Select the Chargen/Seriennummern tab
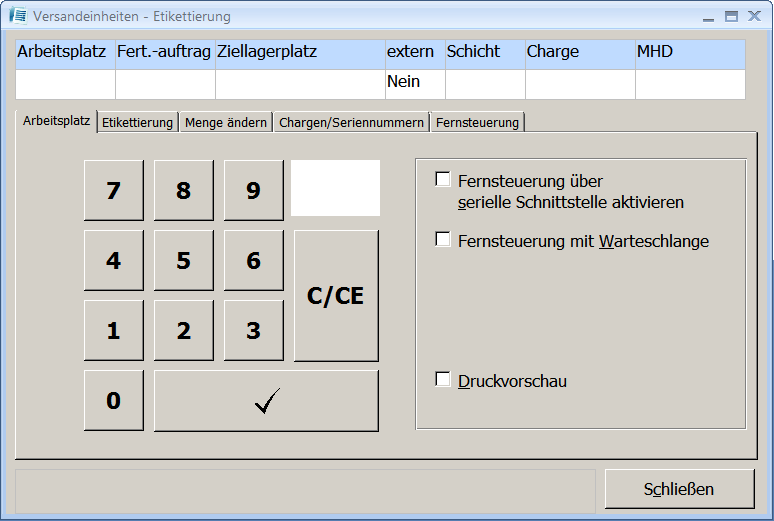This screenshot has width=774, height=521. coord(351,122)
